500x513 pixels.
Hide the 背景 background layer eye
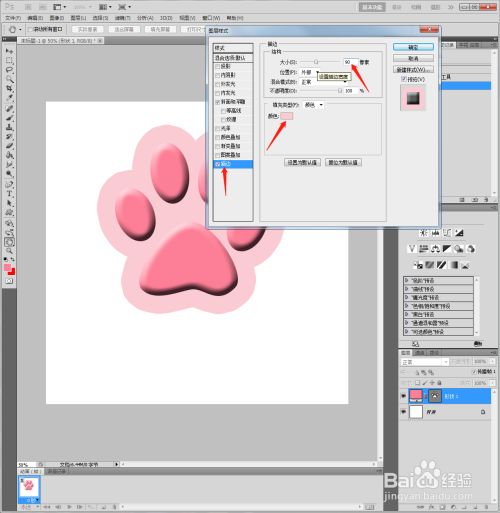click(403, 412)
